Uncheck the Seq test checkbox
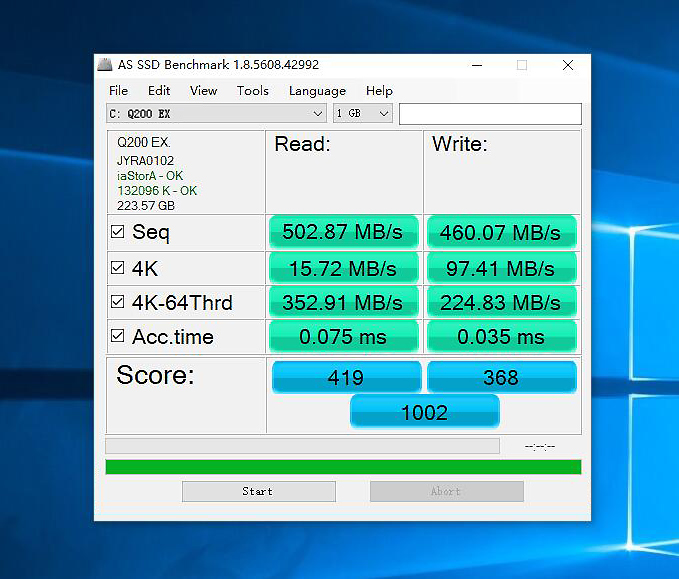679x579 pixels. click(118, 233)
